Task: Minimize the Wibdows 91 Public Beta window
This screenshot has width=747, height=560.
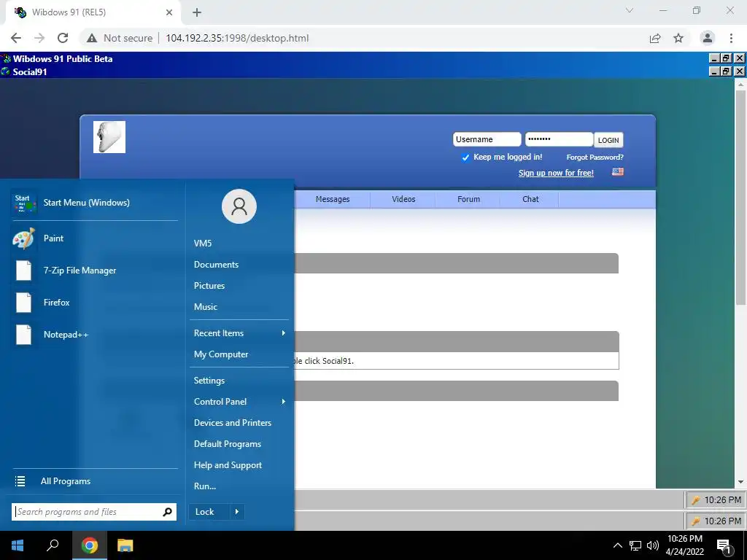Action: point(714,58)
